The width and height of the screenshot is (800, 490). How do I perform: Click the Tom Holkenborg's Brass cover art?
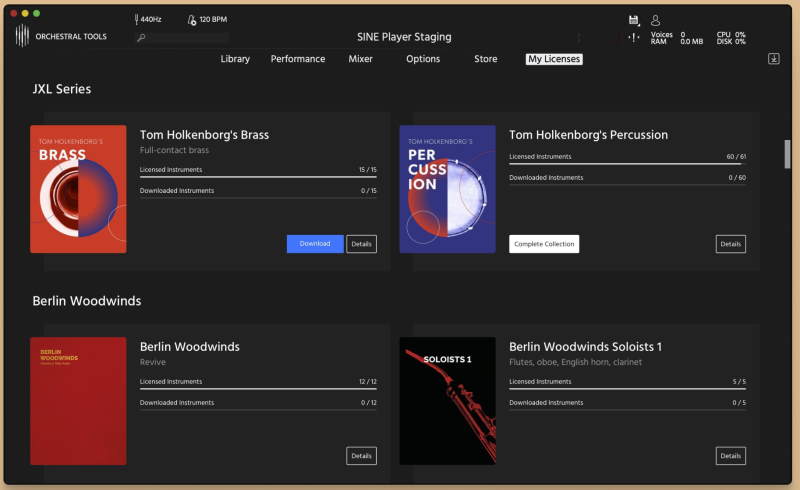pos(78,189)
